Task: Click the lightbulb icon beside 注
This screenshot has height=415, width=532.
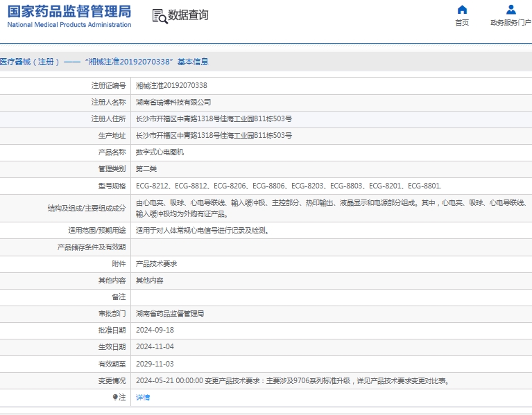Action: point(115,397)
